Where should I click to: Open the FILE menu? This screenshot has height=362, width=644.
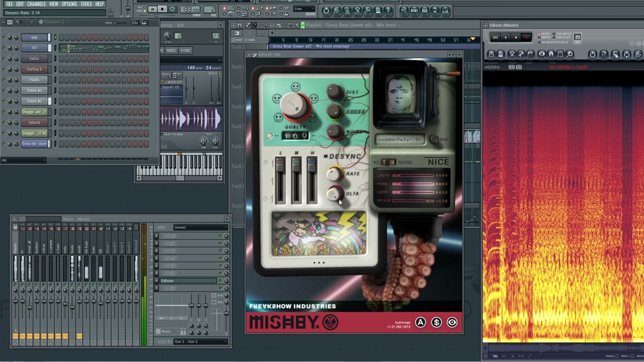[9, 4]
